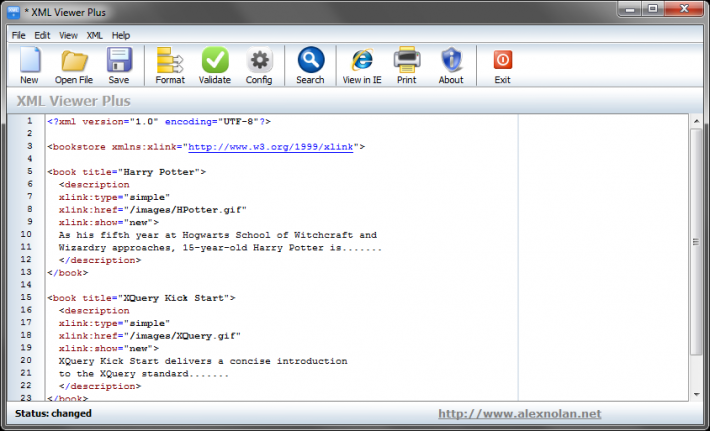Click line number 1 in the gutter
Screen dimensions: 710x431
click(x=29, y=121)
